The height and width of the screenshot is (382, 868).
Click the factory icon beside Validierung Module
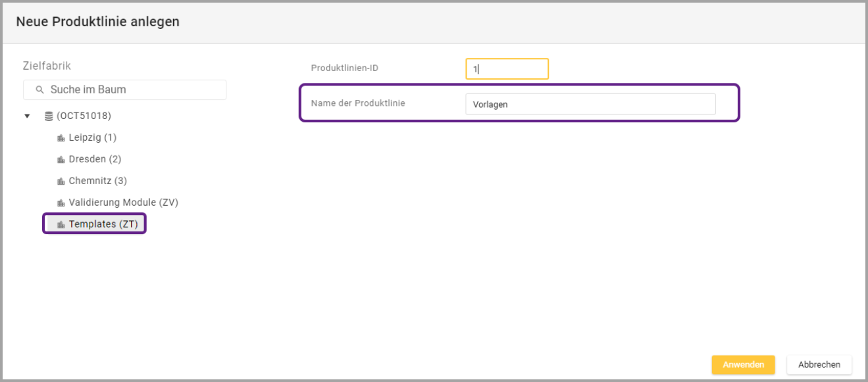[61, 203]
